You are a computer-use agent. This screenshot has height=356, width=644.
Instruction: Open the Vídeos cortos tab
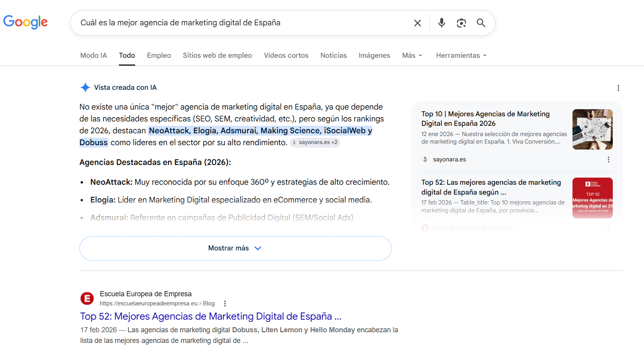286,55
